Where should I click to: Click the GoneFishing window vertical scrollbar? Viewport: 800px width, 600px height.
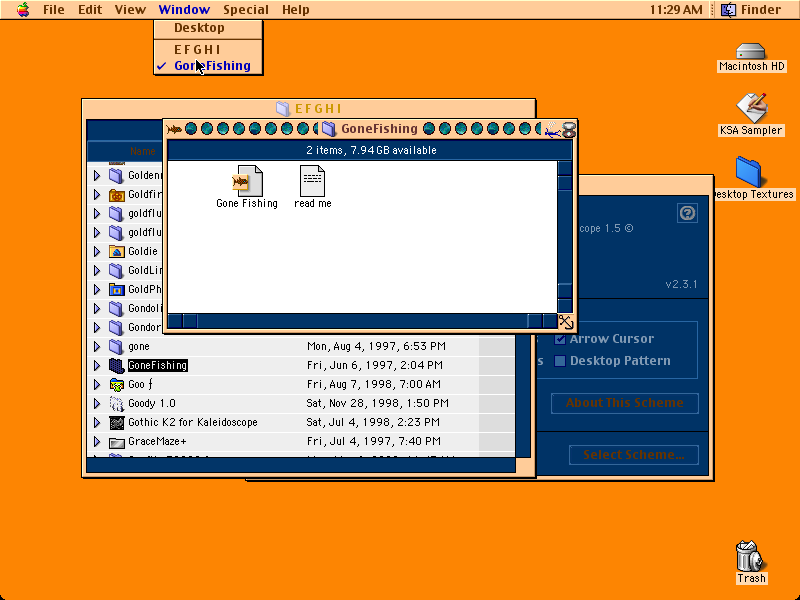tap(565, 237)
